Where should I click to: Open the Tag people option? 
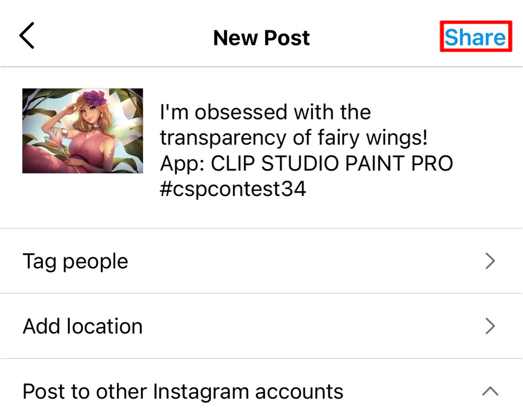pyautogui.click(x=75, y=261)
